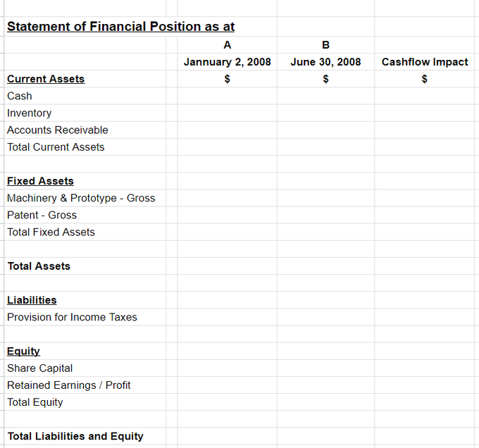Click the $ sign under June 30, 2008
Image resolution: width=479 pixels, height=448 pixels.
[325, 79]
